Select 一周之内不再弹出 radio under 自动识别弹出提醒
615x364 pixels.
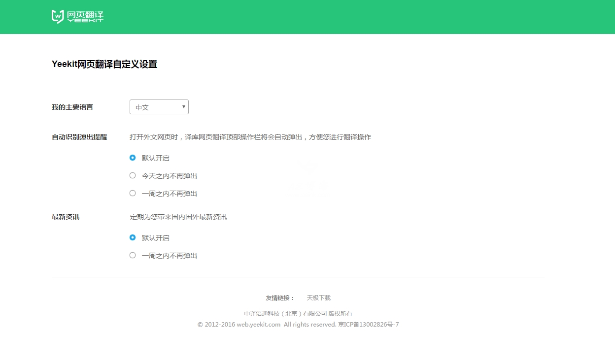(133, 193)
